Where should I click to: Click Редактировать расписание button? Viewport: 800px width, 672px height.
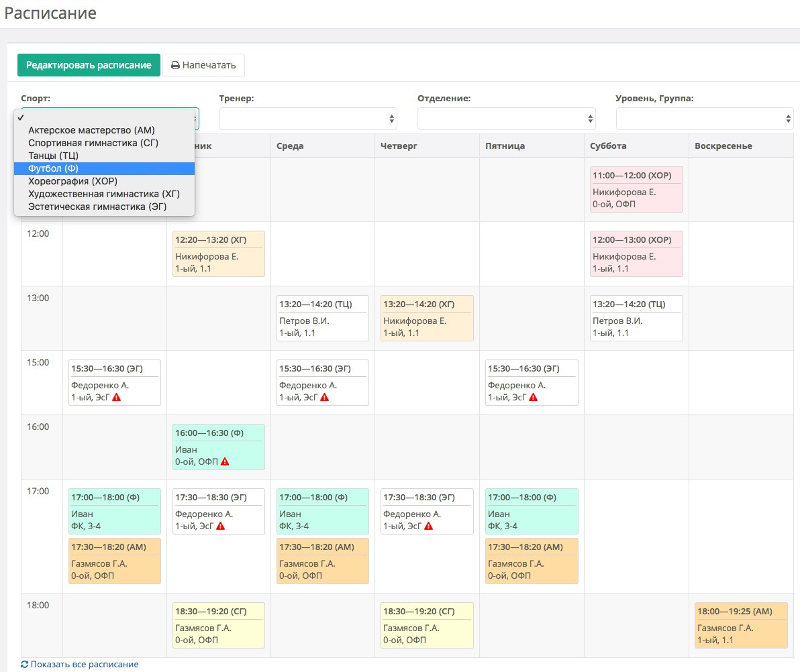[89, 65]
